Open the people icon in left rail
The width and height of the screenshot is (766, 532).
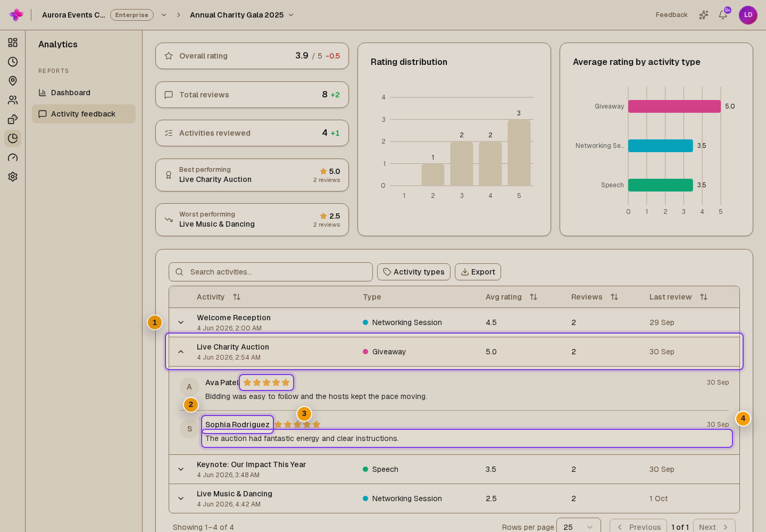tap(13, 100)
